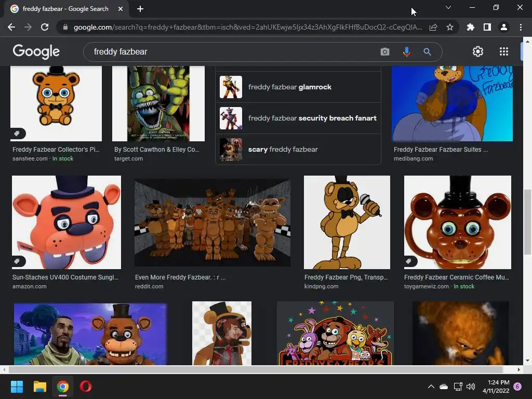Toggle the Chrome side panel icon

tap(487, 27)
